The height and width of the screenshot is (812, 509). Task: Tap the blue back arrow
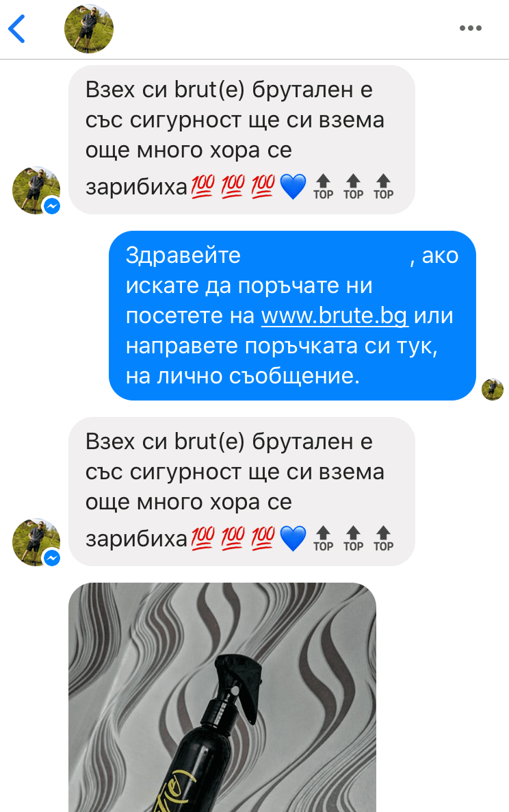click(16, 29)
